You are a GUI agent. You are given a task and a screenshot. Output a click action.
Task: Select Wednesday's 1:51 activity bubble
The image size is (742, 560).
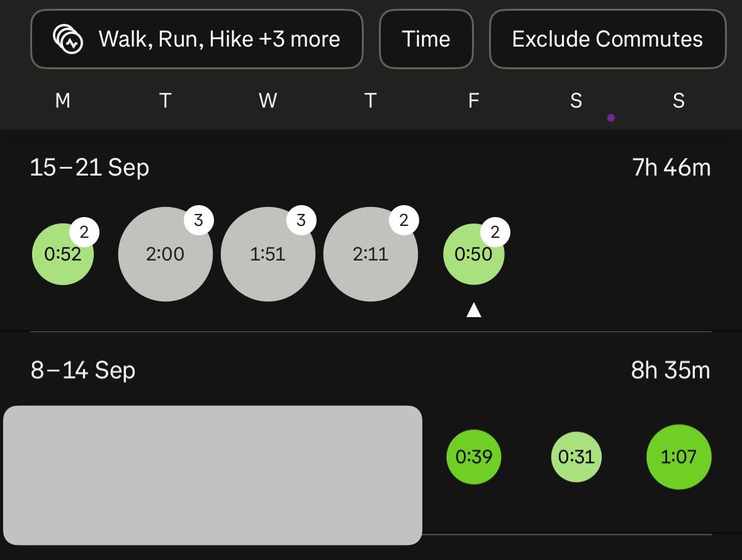267,254
